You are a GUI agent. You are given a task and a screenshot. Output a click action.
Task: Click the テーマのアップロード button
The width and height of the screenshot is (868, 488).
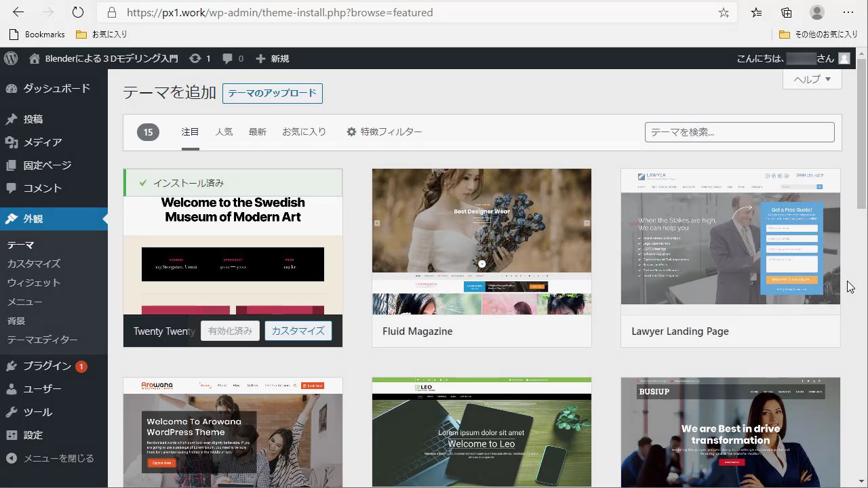pos(272,93)
